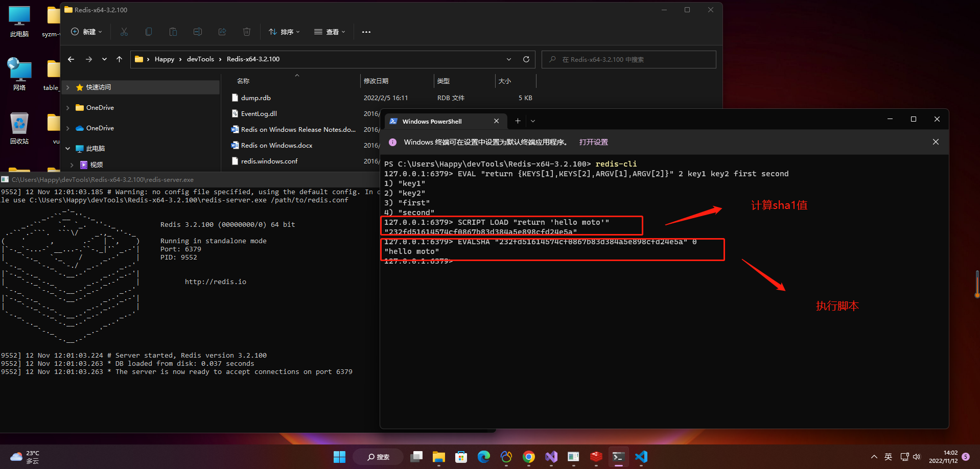Click the Copy icon in Explorer toolbar
Screen dimensions: 980x469
(x=149, y=32)
